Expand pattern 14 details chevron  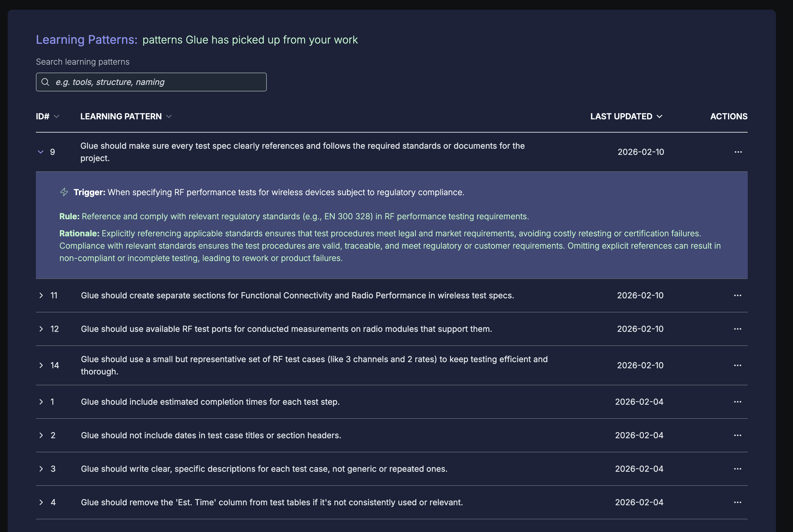(x=41, y=365)
